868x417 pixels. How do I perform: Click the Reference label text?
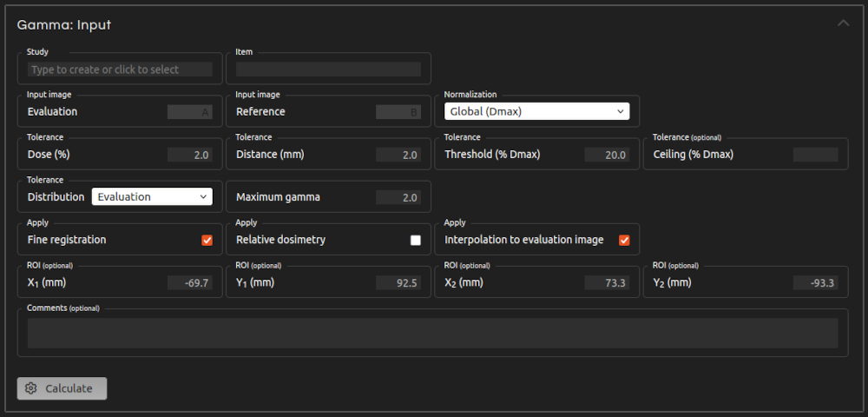click(x=260, y=112)
